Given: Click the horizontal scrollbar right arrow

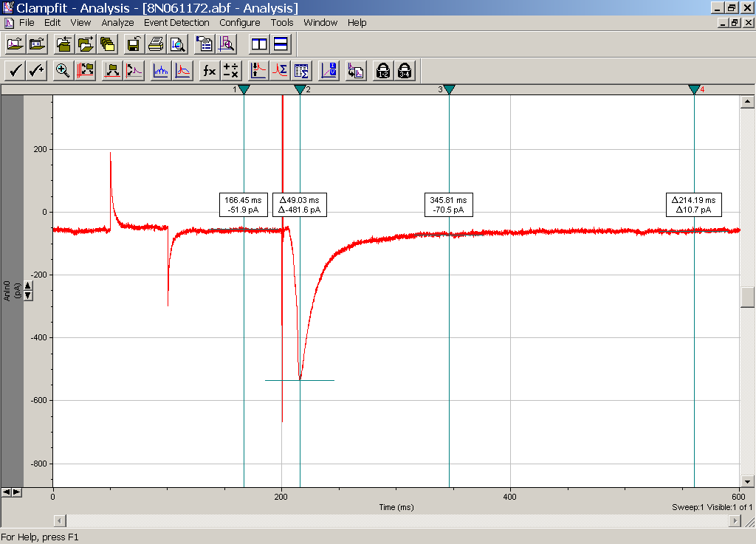Looking at the screenshot, I should tap(735, 520).
